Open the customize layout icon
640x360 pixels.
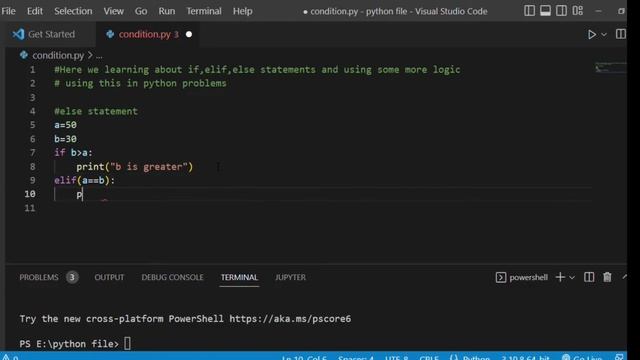[578, 11]
